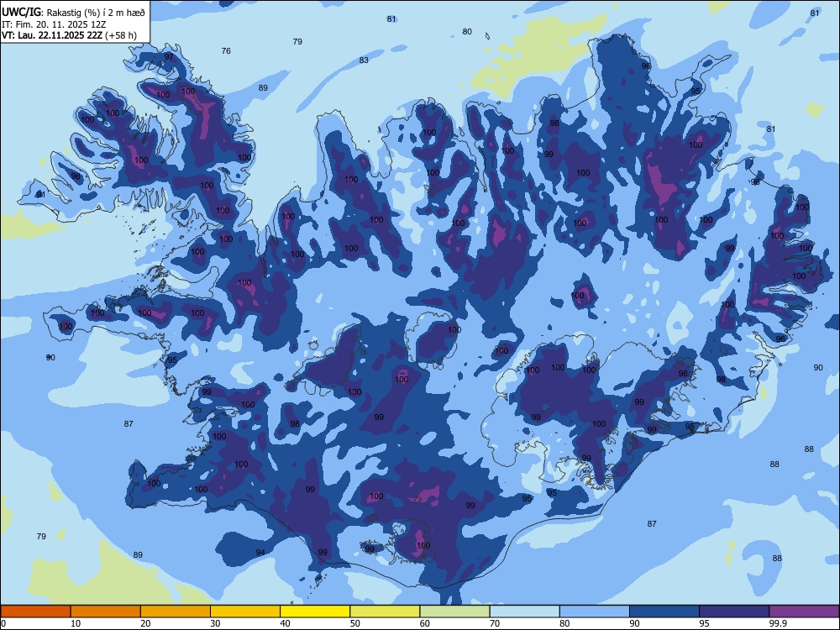Screen dimensions: 840x630
Task: Click the '70' legend tick label
Action: (x=495, y=623)
